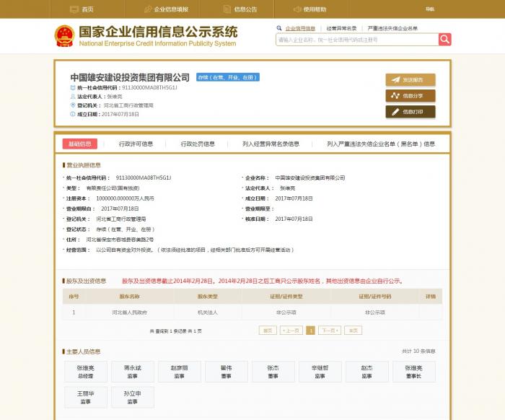Screen dimensions: 505x420
Task: Open the 张维亮 董事长 personnel card
Action: click(x=414, y=372)
